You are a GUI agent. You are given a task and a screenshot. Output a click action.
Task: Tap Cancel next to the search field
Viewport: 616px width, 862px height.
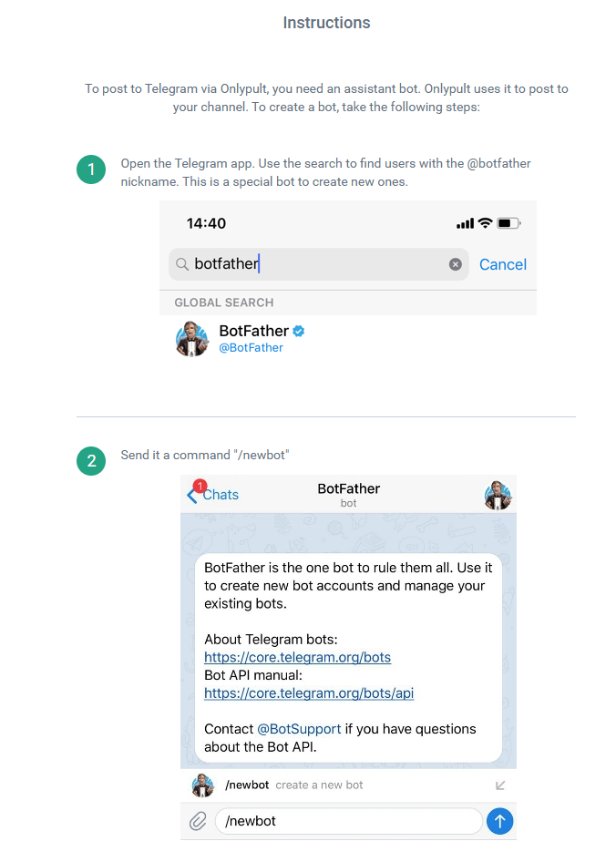click(x=503, y=264)
